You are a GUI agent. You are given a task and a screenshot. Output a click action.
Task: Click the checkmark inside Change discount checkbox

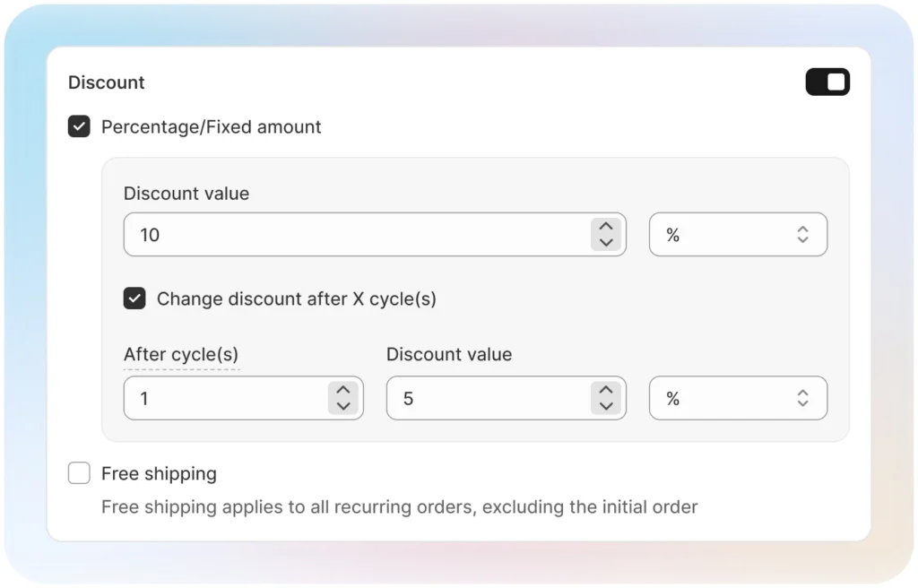(134, 298)
